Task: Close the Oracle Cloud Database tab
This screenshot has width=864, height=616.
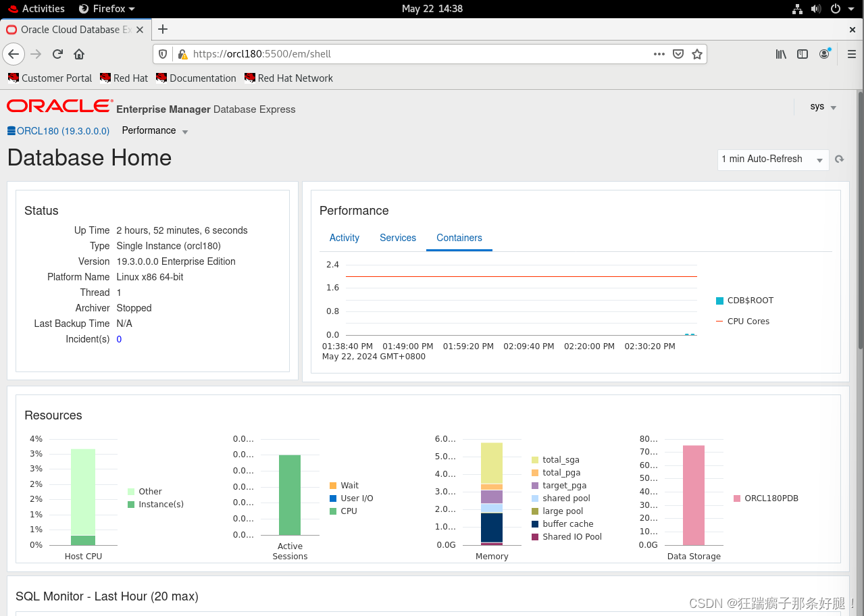Action: (140, 30)
